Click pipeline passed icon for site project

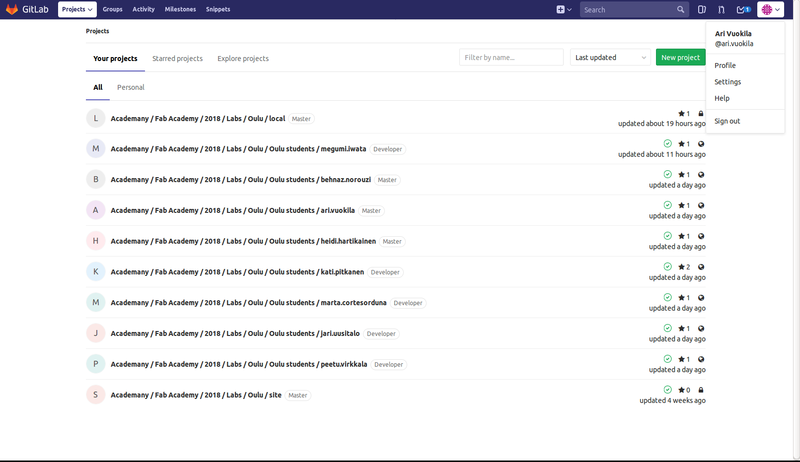[x=667, y=390]
